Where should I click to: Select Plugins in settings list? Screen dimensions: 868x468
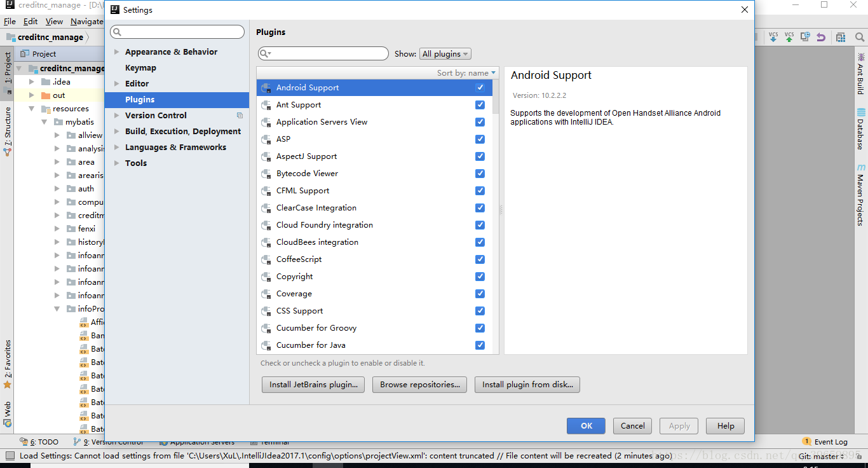click(x=177, y=100)
